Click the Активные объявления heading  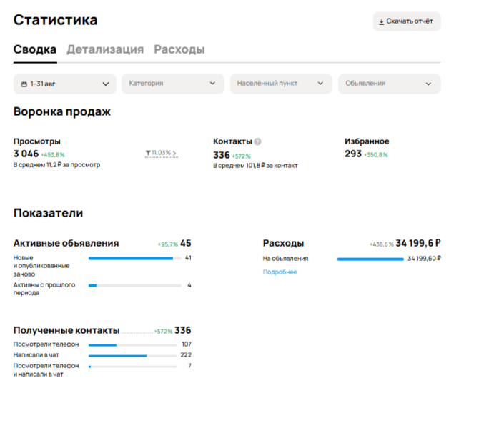[x=66, y=243]
